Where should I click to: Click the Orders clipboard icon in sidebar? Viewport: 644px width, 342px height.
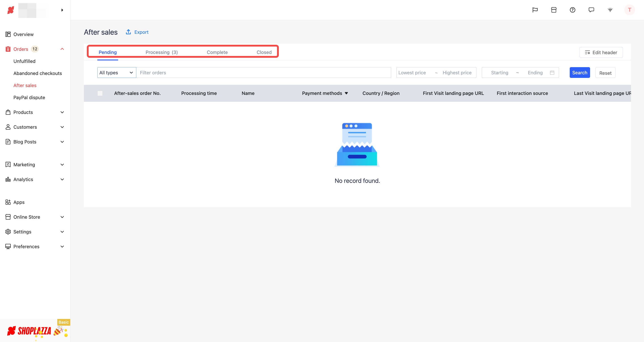(x=8, y=49)
